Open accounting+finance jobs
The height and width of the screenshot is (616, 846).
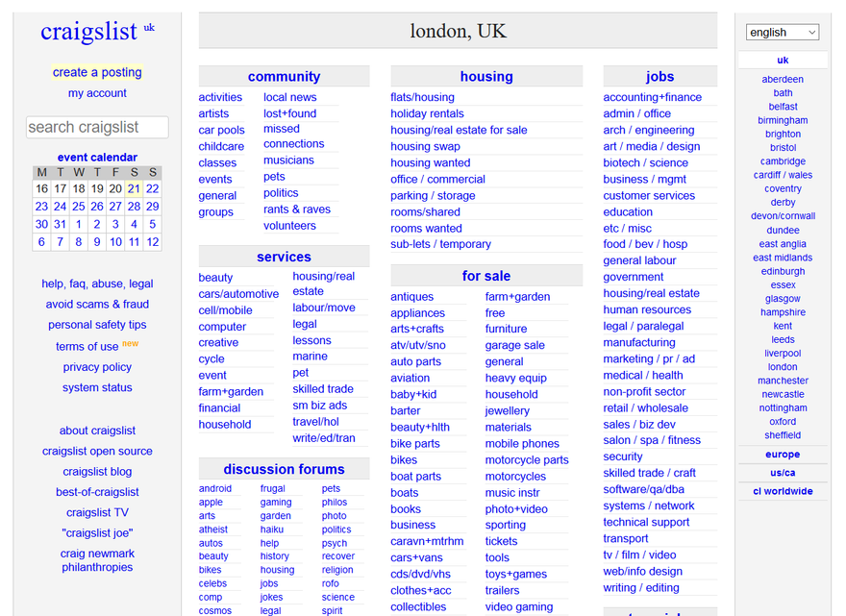(x=653, y=98)
